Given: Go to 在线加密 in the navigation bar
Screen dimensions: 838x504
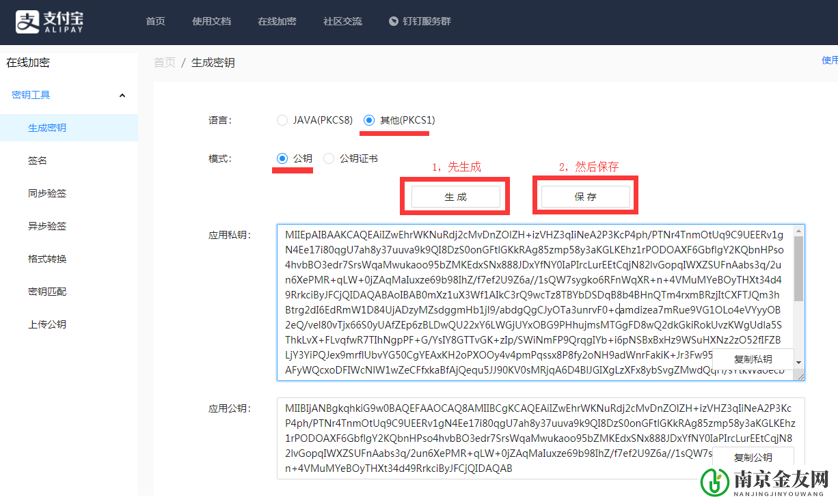Looking at the screenshot, I should point(277,21).
